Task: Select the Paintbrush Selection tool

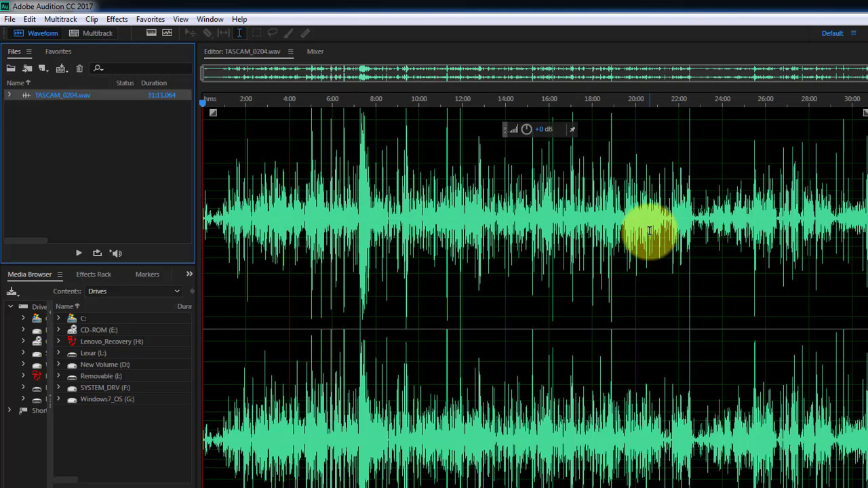Action: 289,33
